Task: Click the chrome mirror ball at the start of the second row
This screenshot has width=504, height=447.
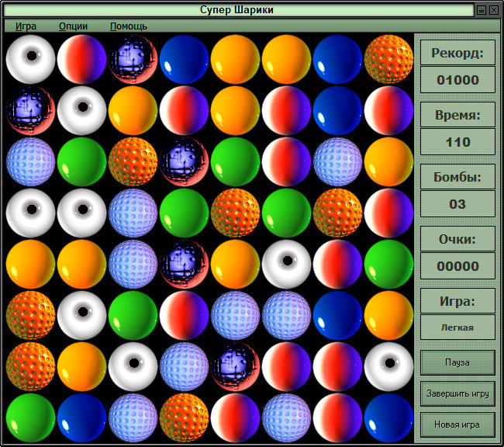Action: 30,110
